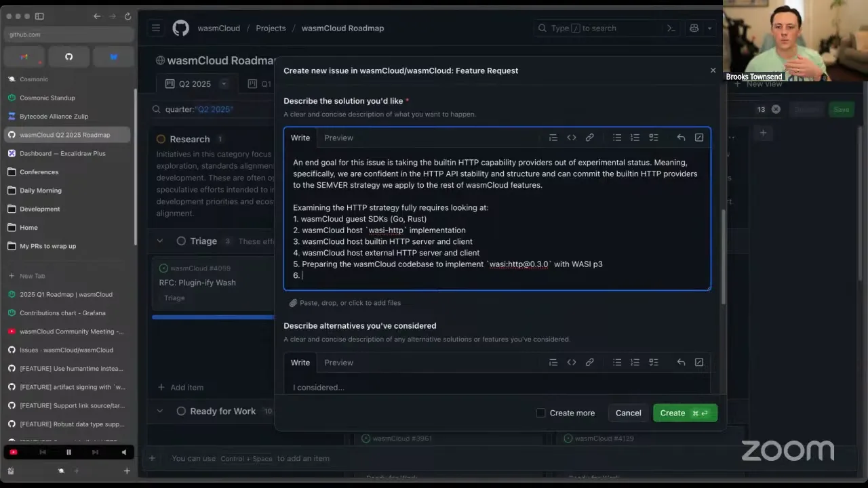Toggle fullscreen on the alternatives editor
868x488 pixels.
point(699,363)
